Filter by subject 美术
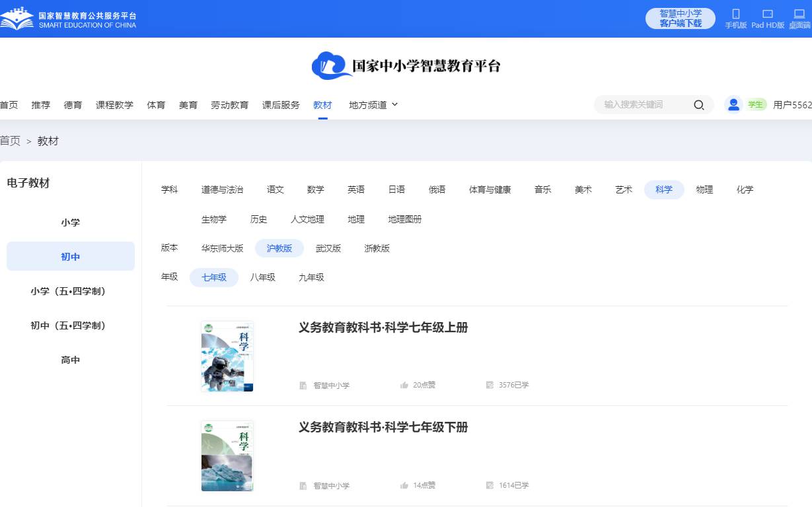812x507 pixels. (583, 189)
